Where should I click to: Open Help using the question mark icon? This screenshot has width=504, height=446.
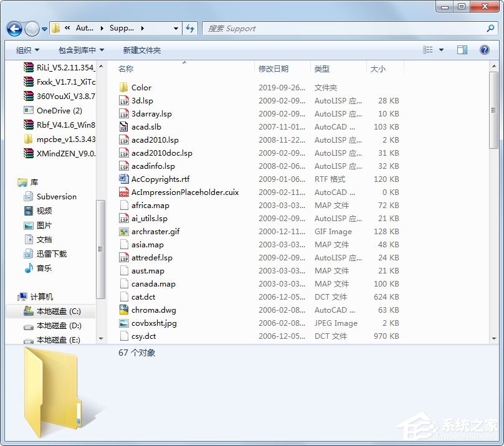484,50
